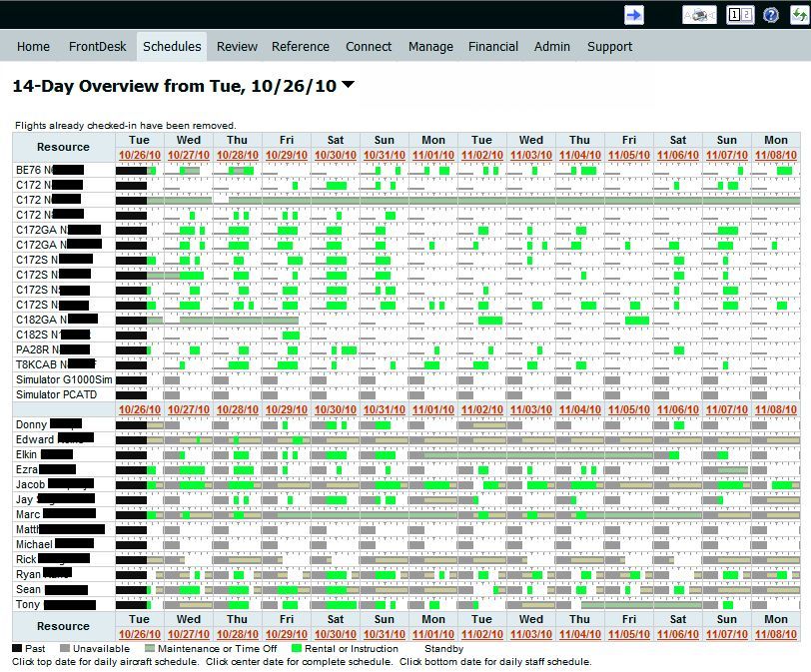811x672 pixels.
Task: Open the Support menu
Action: [610, 47]
